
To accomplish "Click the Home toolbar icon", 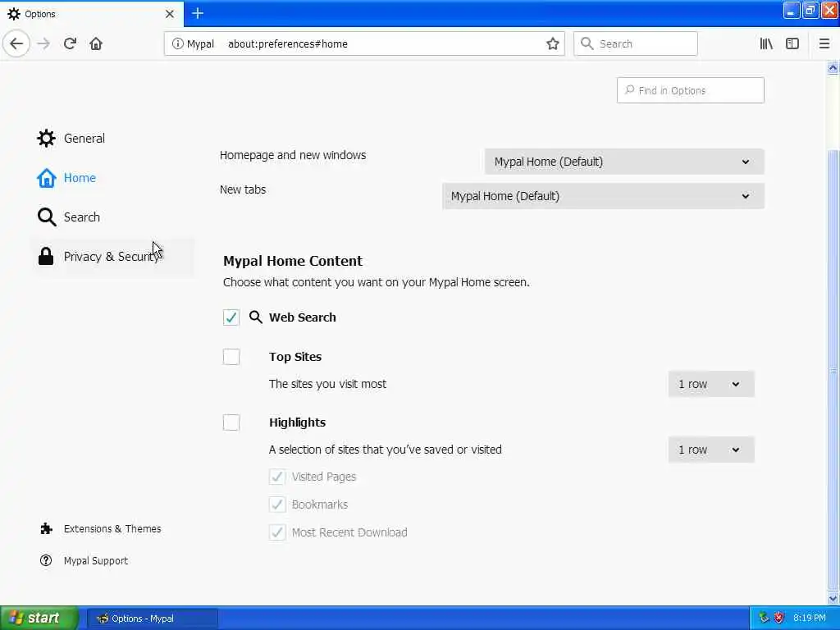I will tap(96, 43).
